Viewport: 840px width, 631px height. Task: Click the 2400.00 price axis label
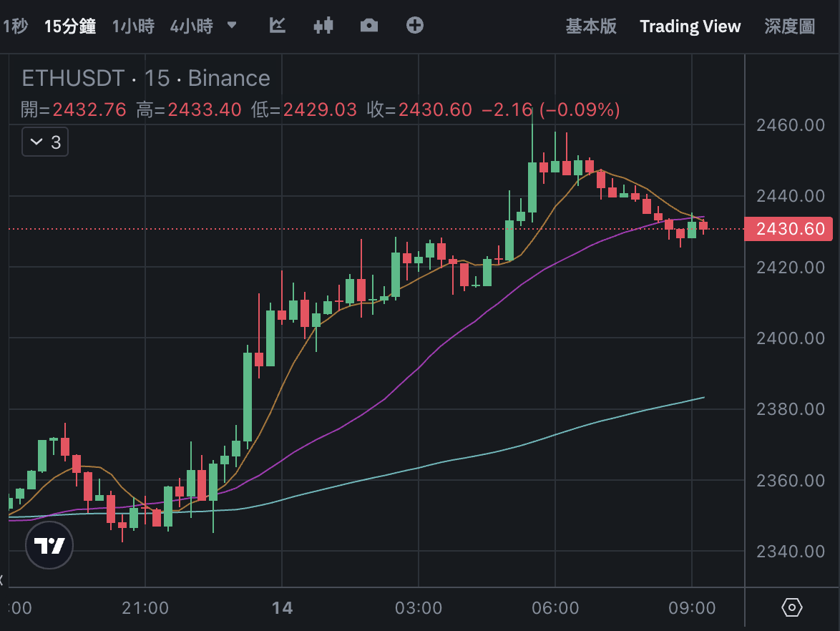pyautogui.click(x=790, y=338)
